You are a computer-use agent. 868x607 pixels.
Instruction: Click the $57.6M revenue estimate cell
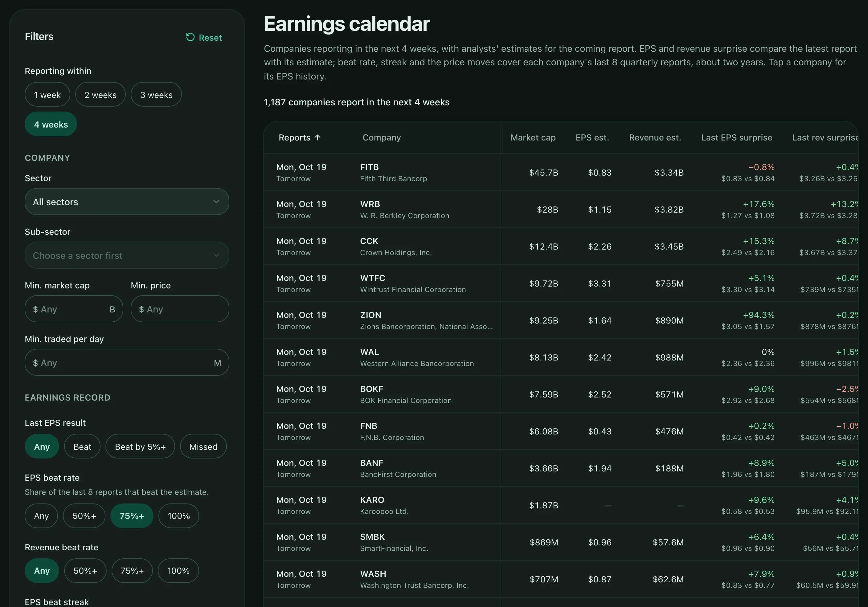pyautogui.click(x=668, y=542)
